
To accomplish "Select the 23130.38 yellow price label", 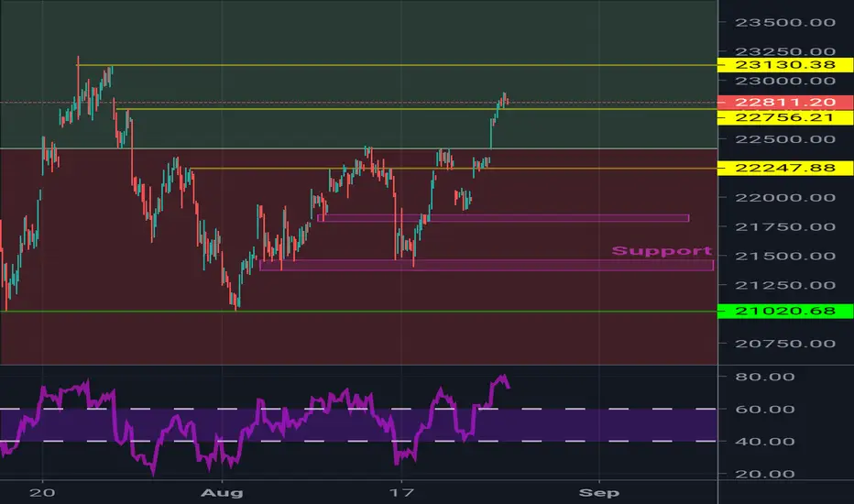I will click(785, 65).
